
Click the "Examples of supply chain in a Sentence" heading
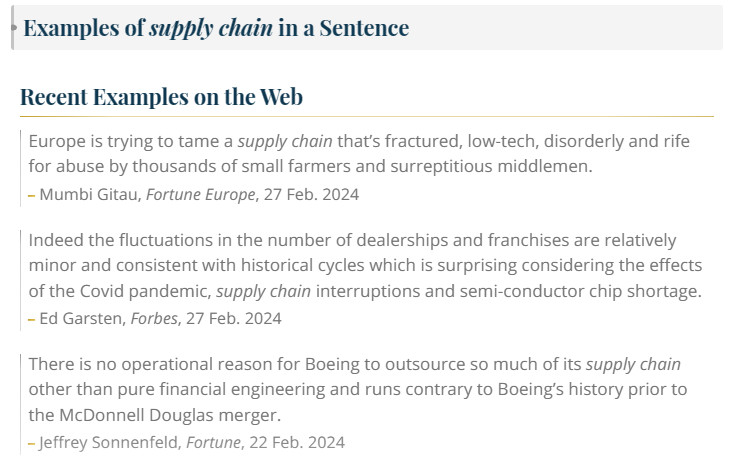(x=215, y=28)
